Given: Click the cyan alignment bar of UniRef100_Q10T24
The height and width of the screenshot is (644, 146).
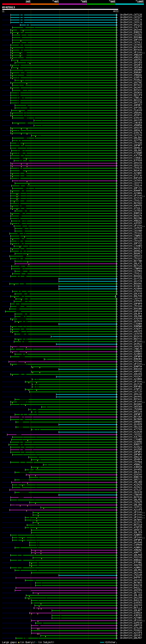Looking at the screenshot, I should tap(88, 281).
